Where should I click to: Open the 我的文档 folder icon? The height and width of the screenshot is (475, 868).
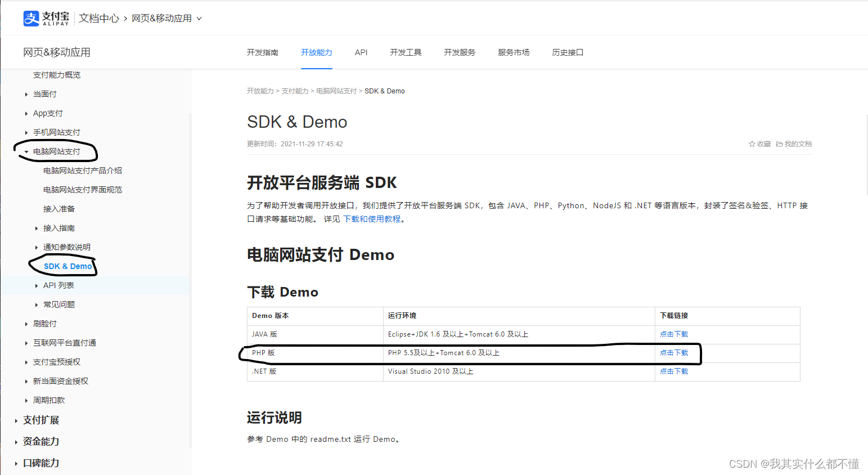pos(779,144)
